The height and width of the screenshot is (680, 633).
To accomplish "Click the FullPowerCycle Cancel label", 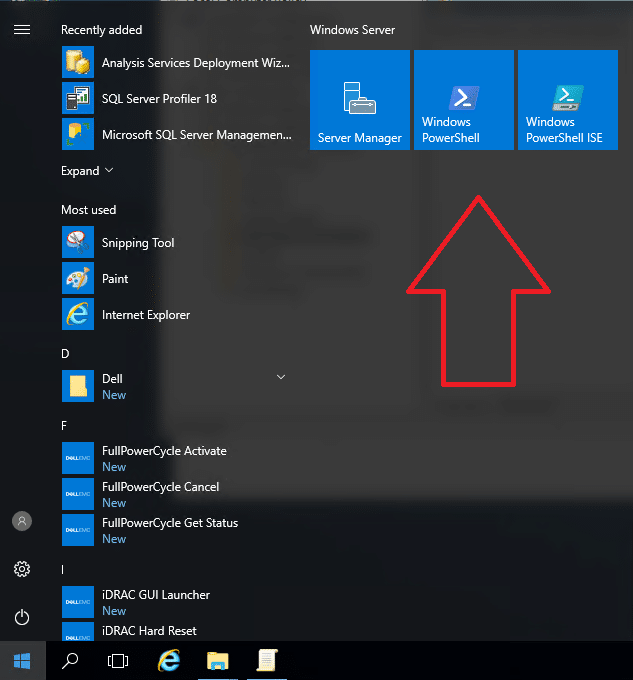I will (x=160, y=487).
